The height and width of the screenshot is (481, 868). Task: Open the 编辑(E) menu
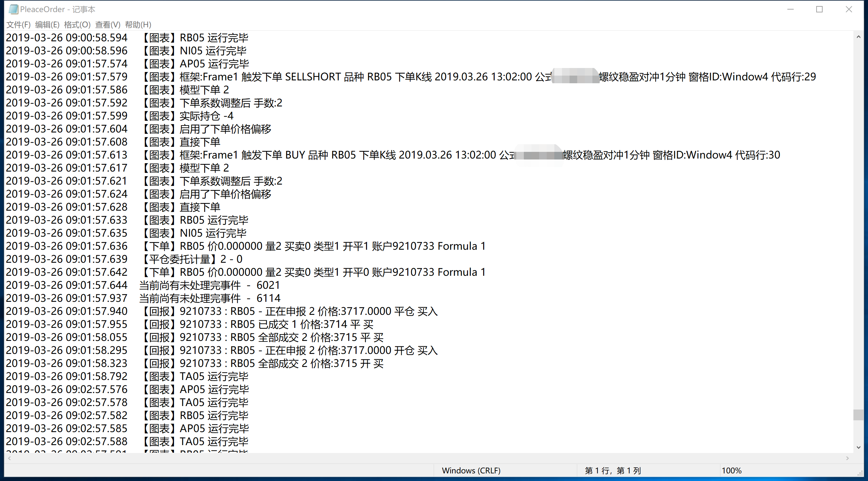[47, 24]
